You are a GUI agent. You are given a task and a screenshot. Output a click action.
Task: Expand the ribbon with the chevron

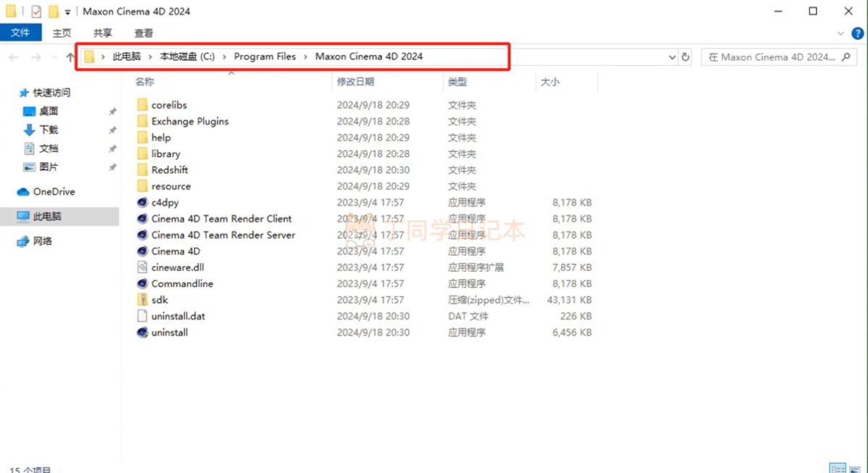click(x=840, y=33)
